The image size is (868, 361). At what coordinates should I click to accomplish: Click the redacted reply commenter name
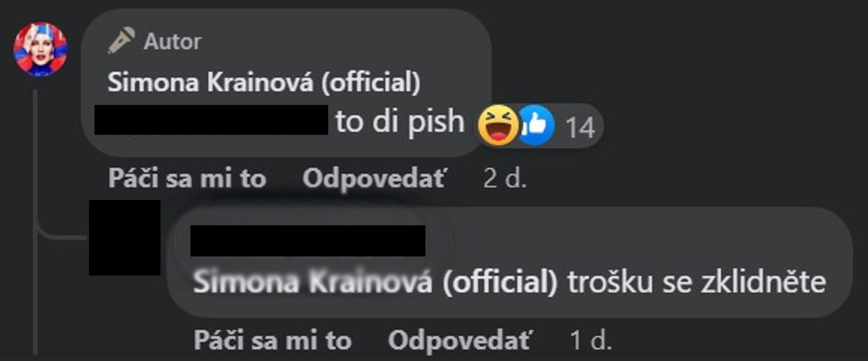coord(308,241)
